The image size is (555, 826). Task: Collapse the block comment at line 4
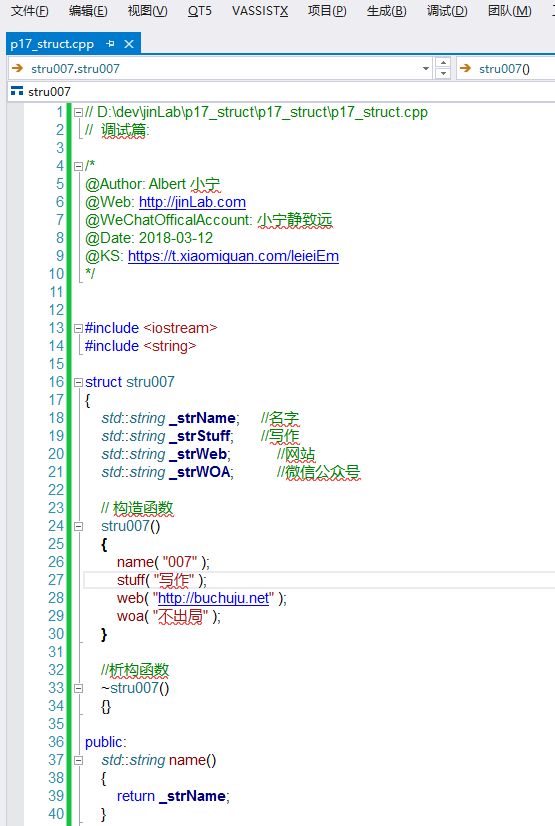coord(78,166)
